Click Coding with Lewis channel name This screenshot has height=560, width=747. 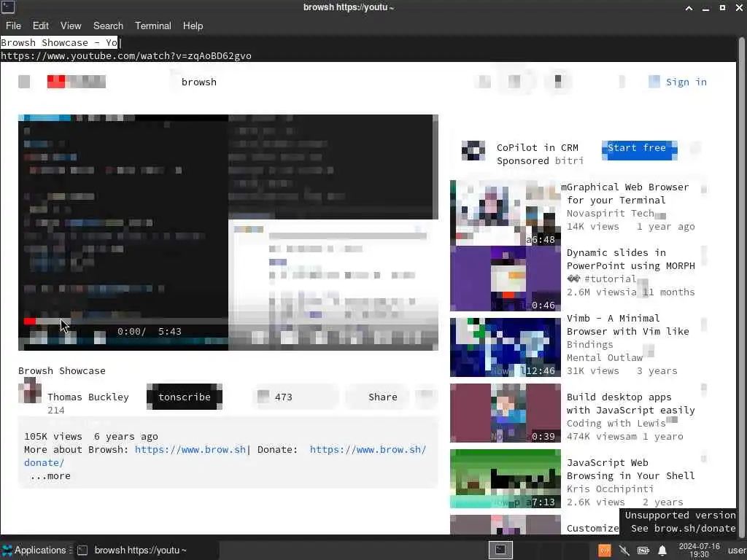pyautogui.click(x=616, y=424)
